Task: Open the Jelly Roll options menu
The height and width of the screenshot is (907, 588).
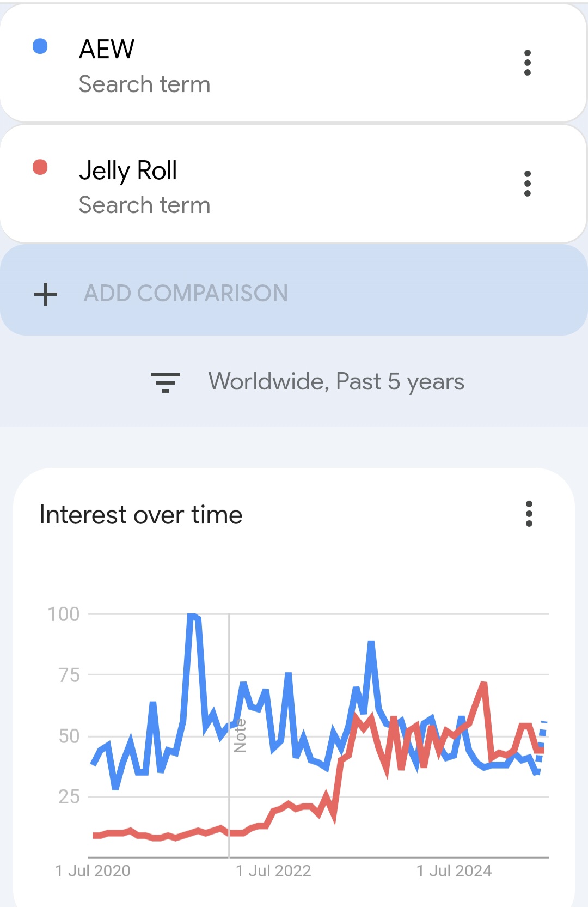Action: tap(527, 184)
